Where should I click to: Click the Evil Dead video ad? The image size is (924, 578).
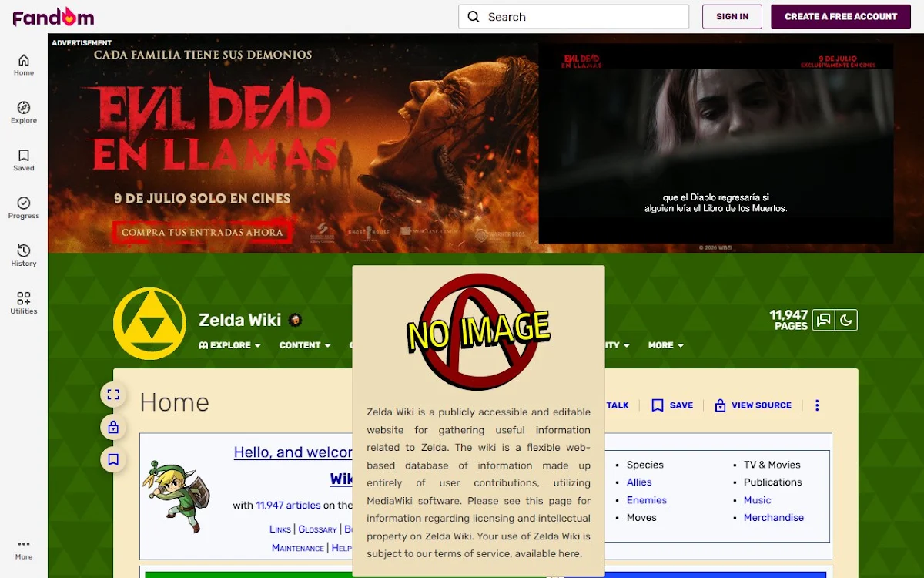716,143
